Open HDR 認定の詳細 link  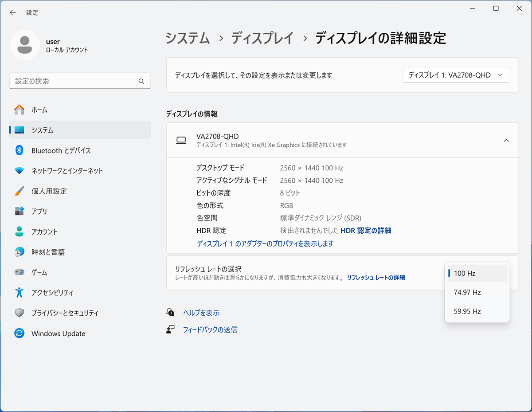coord(365,231)
